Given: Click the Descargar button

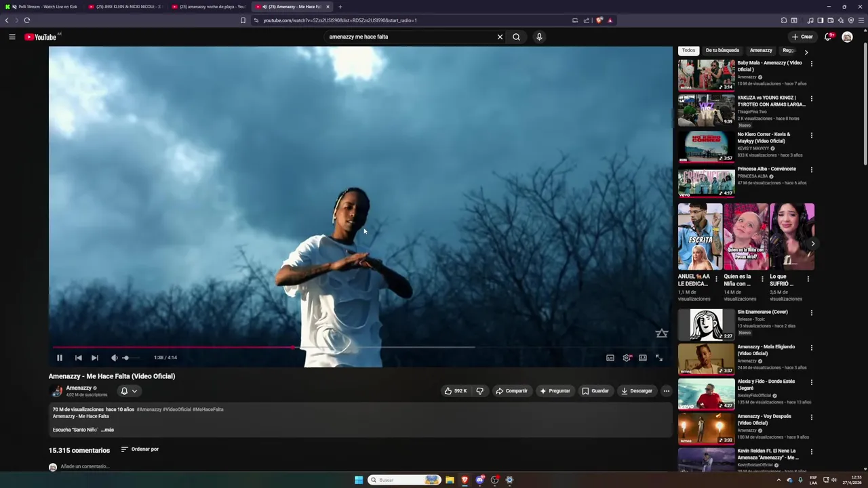Looking at the screenshot, I should pyautogui.click(x=637, y=391).
